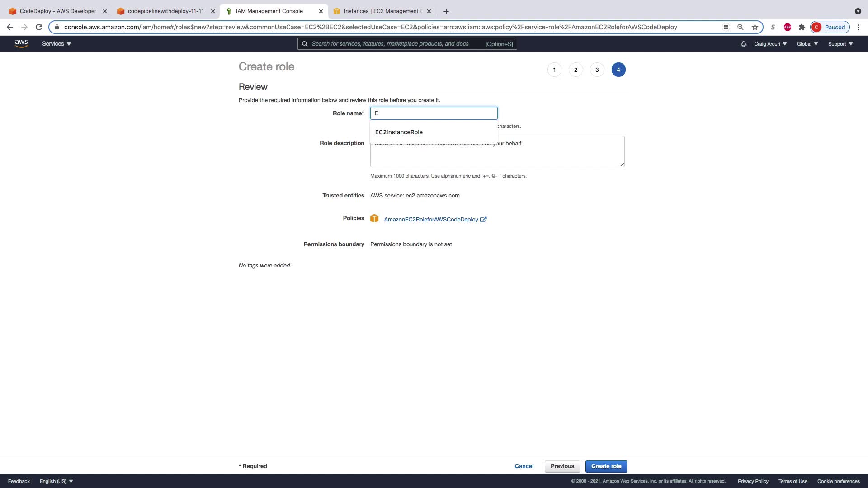The height and width of the screenshot is (488, 868).
Task: Open the Support dropdown menu
Action: [x=840, y=44]
